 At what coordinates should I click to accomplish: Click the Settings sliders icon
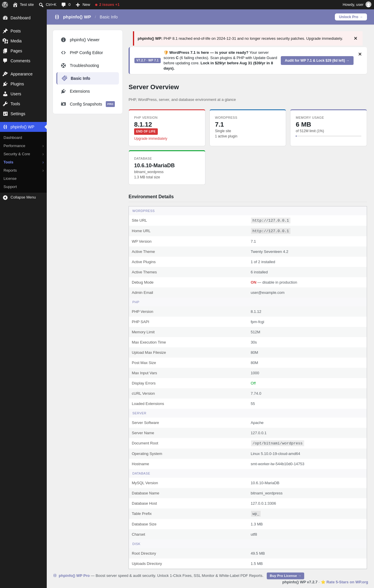pyautogui.click(x=5, y=114)
